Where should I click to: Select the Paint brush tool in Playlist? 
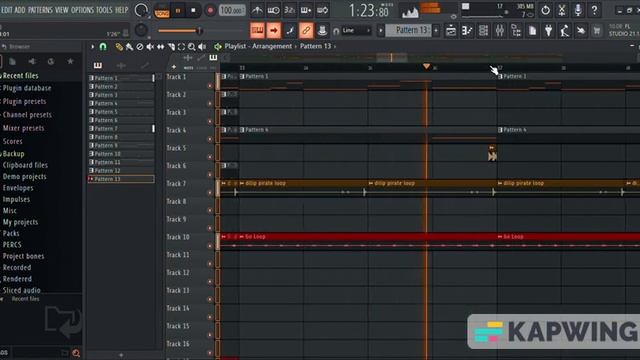point(129,47)
